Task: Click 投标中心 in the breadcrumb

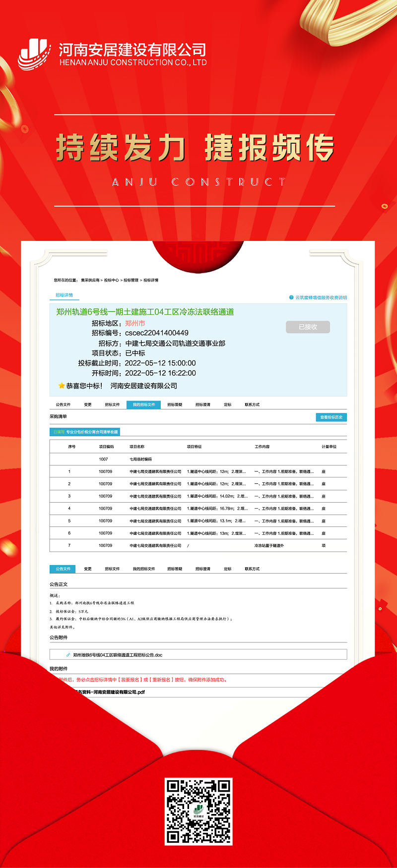Action: pos(111,280)
